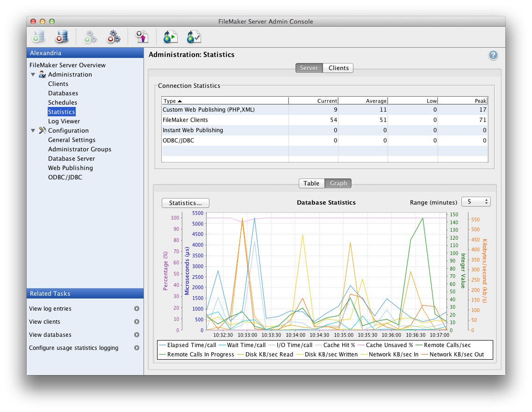
Task: Click the Administration person icon
Action: point(42,74)
